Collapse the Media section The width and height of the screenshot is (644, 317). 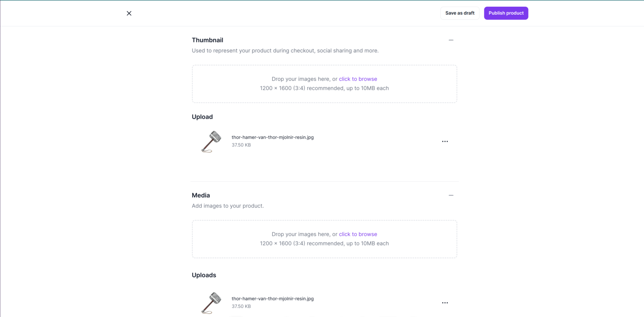click(451, 195)
